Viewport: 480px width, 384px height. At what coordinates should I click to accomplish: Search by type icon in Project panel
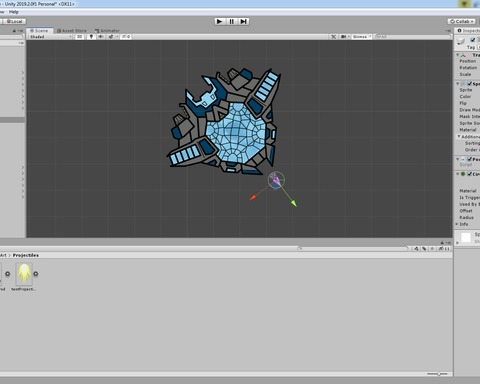pyautogui.click(x=416, y=249)
